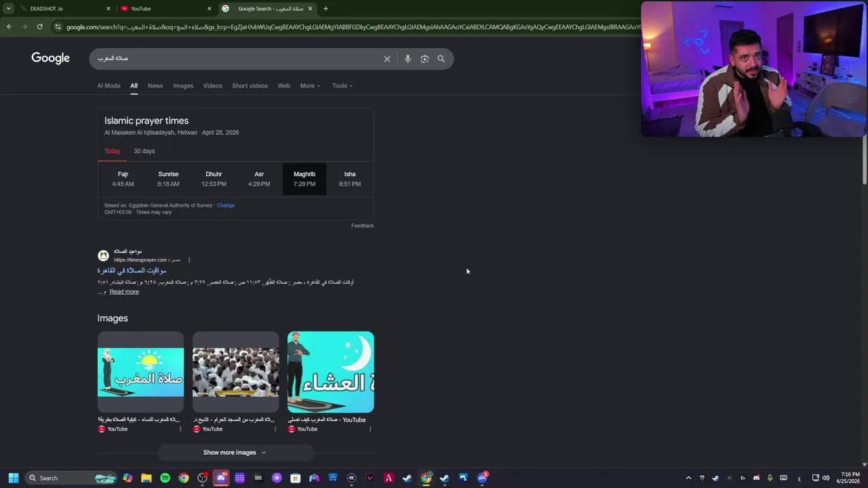Change the prayer time calculation method
This screenshot has width=868, height=488.
[x=226, y=205]
